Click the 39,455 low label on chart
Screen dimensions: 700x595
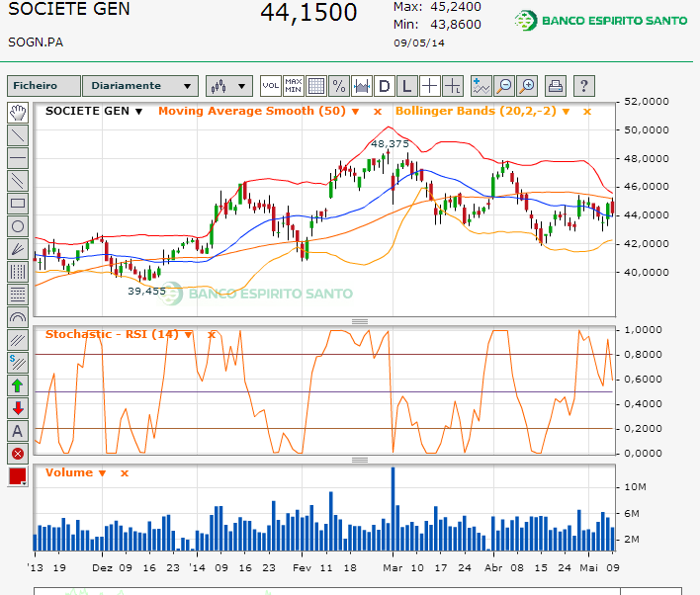coord(147,291)
